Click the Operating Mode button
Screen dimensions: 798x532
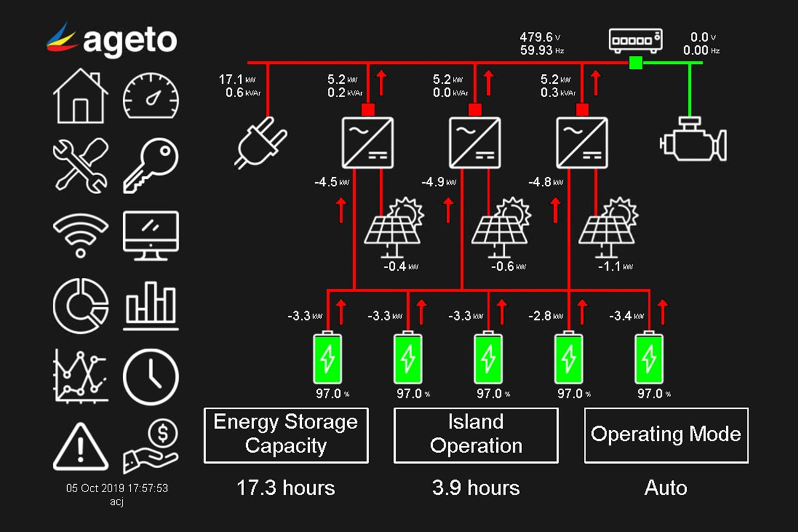click(x=666, y=435)
